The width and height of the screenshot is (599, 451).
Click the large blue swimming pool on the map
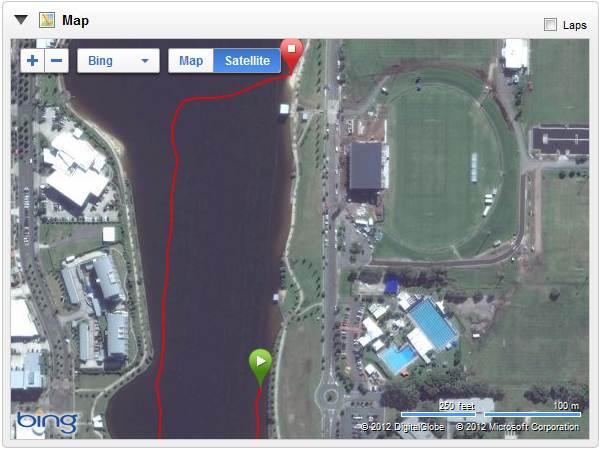[432, 323]
